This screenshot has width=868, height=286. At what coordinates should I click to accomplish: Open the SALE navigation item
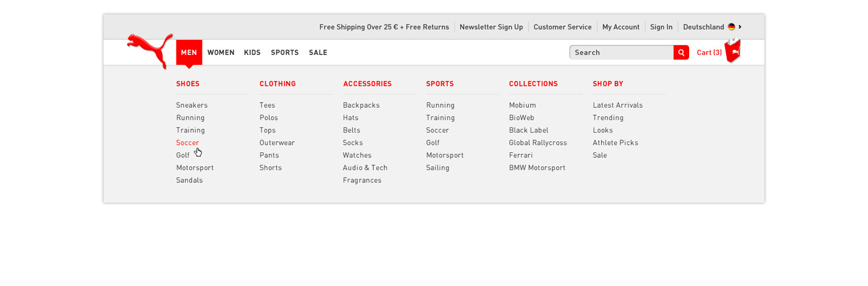point(318,53)
